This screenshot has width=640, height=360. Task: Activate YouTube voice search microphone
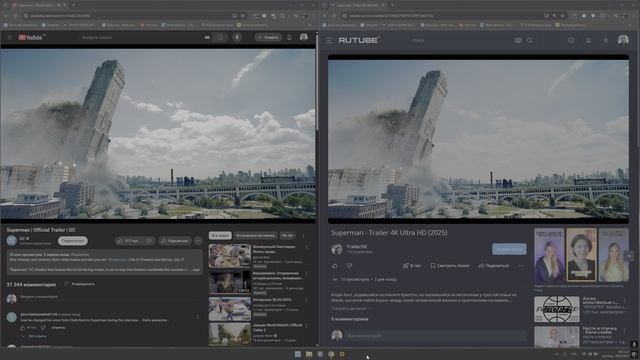tap(237, 37)
